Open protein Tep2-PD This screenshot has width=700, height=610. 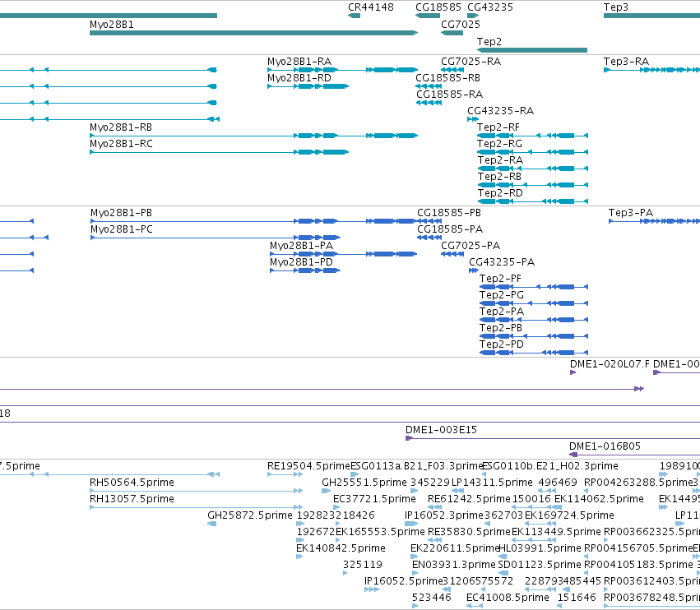[x=534, y=353]
